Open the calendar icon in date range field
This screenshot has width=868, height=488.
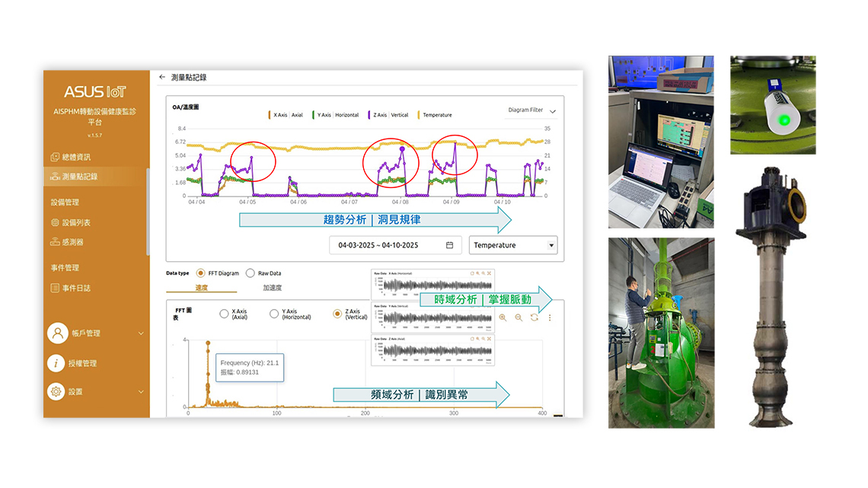449,245
